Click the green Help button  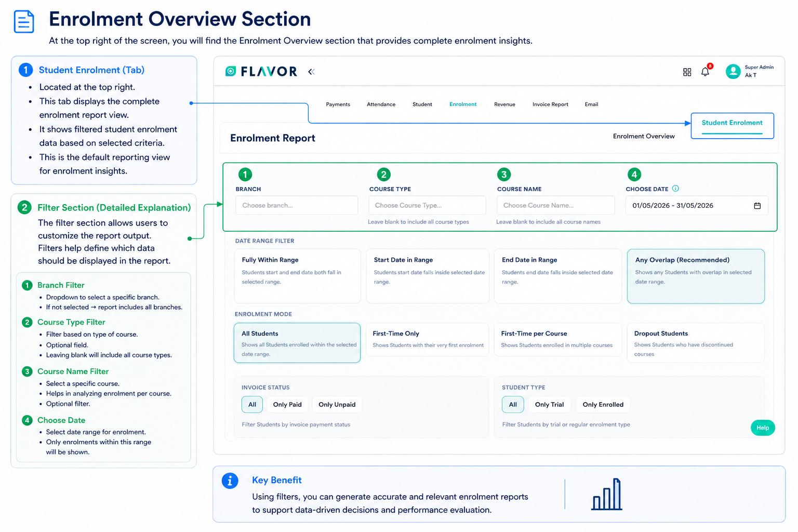(x=763, y=428)
